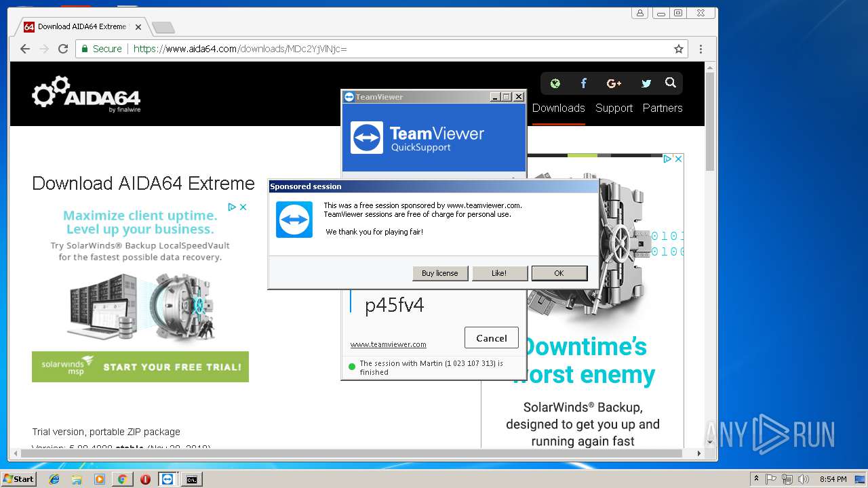Open Windows Explorer from the taskbar

click(77, 479)
